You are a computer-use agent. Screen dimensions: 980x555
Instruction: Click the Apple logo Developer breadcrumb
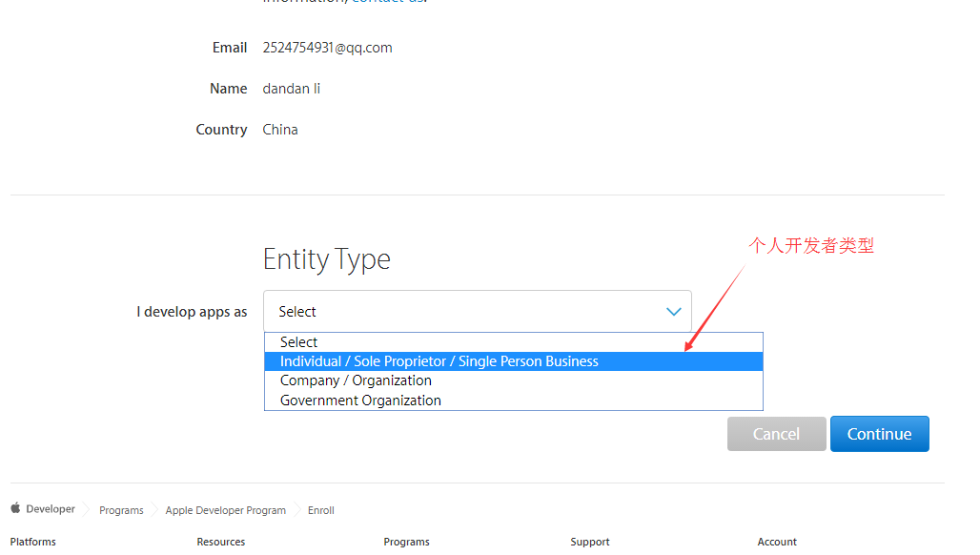(x=43, y=509)
